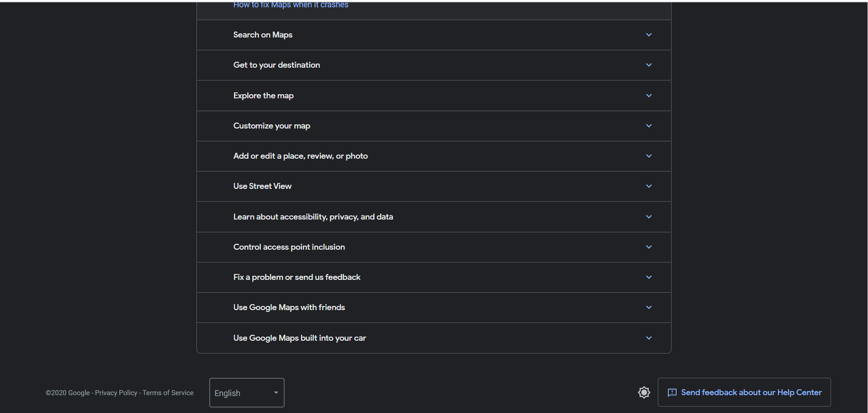868x413 pixels.
Task: Click chevron beside Explore the map
Action: click(x=649, y=96)
